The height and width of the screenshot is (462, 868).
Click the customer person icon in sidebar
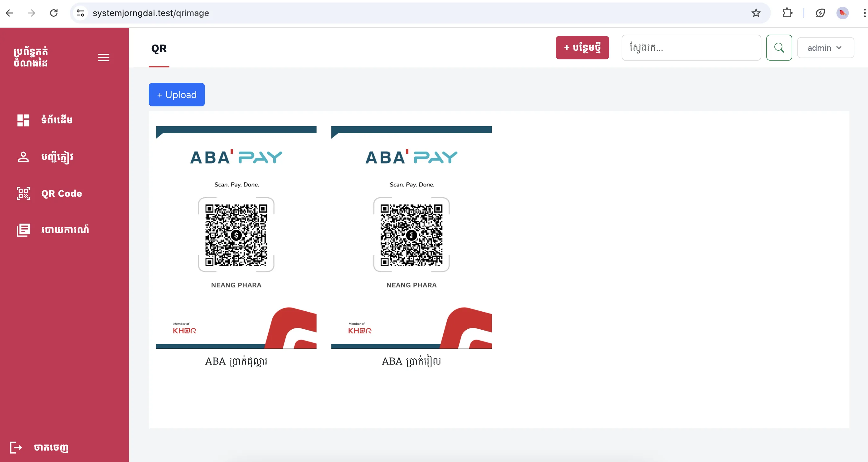[23, 157]
